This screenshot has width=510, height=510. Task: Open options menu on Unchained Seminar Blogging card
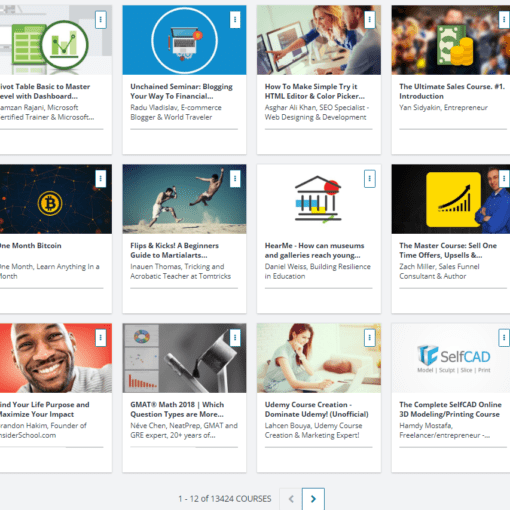click(235, 20)
